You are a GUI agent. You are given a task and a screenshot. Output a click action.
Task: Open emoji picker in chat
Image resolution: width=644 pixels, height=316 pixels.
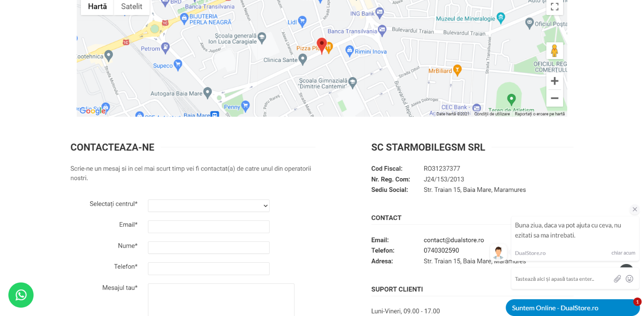tap(629, 279)
